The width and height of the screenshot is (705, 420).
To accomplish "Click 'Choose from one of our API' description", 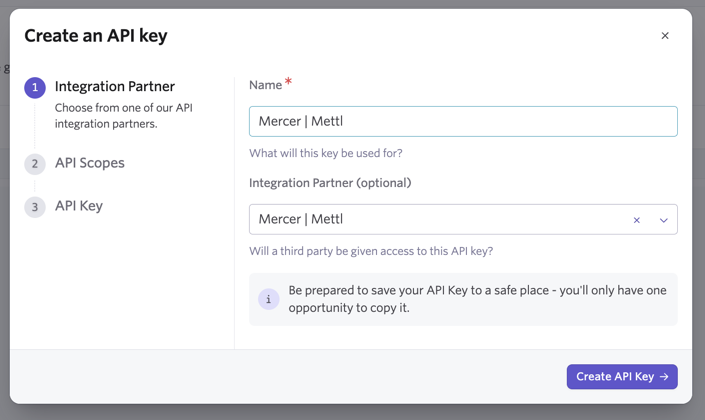I will pos(124,116).
